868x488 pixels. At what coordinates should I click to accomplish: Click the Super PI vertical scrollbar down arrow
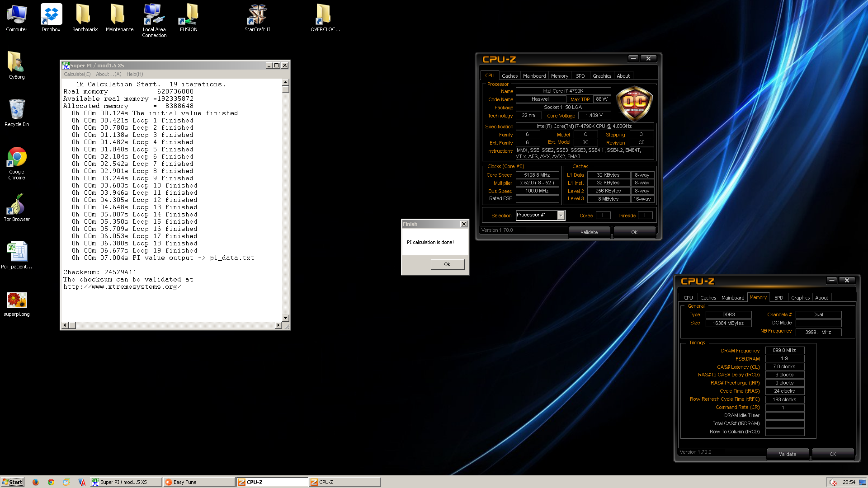tap(285, 318)
